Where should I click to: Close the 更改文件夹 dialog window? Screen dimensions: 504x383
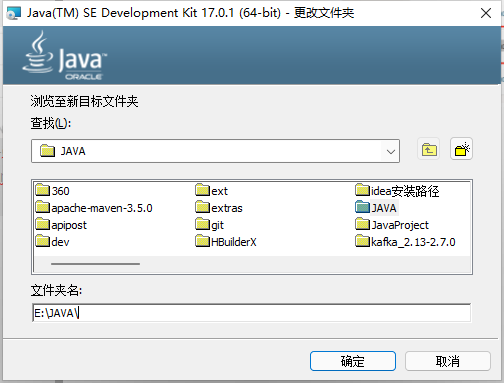point(486,13)
